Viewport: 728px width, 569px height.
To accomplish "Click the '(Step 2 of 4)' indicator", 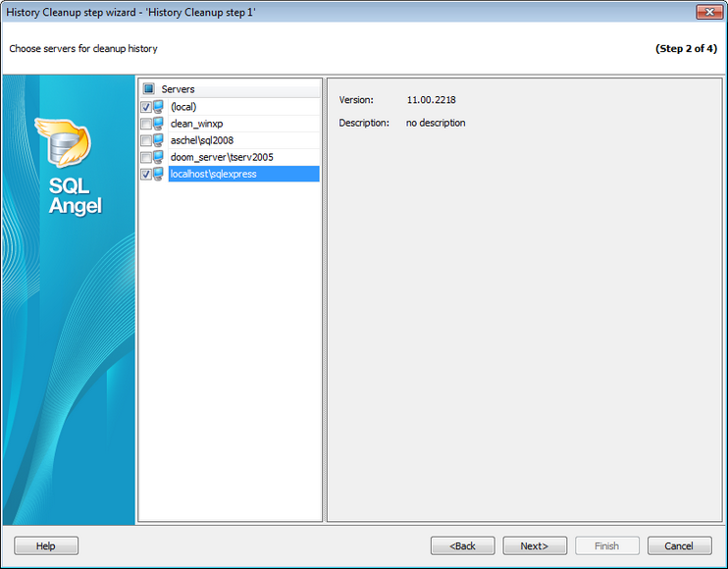I will pyautogui.click(x=686, y=49).
